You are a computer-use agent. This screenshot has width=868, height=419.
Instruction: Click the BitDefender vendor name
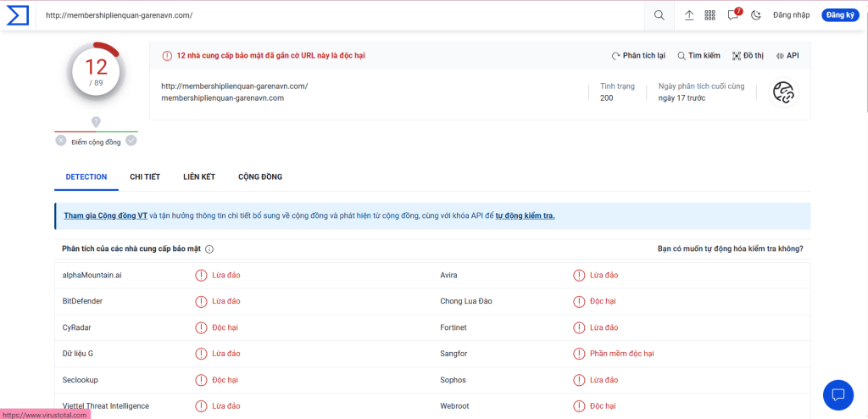point(82,301)
